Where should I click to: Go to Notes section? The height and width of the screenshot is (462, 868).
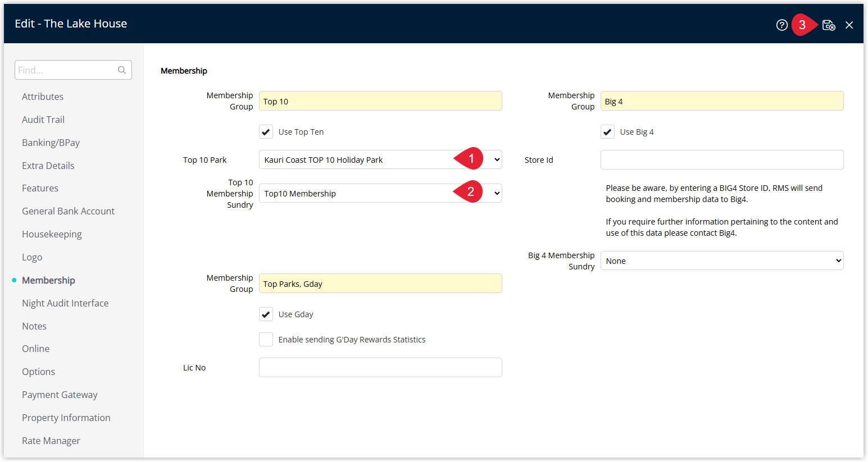pos(34,326)
